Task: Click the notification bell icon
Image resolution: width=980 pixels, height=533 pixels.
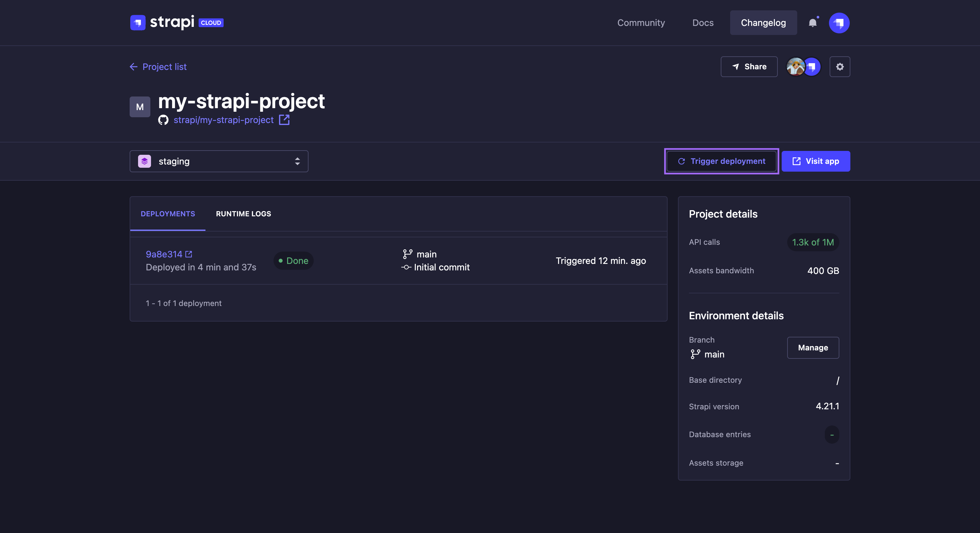Action: [812, 22]
